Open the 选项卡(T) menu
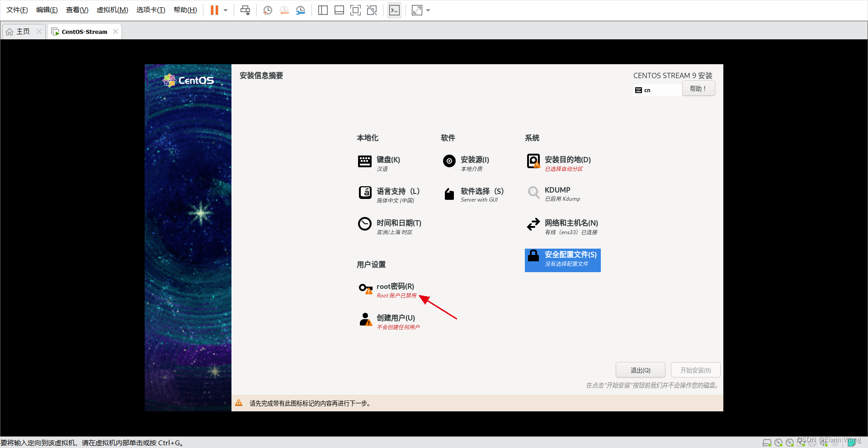 151,10
